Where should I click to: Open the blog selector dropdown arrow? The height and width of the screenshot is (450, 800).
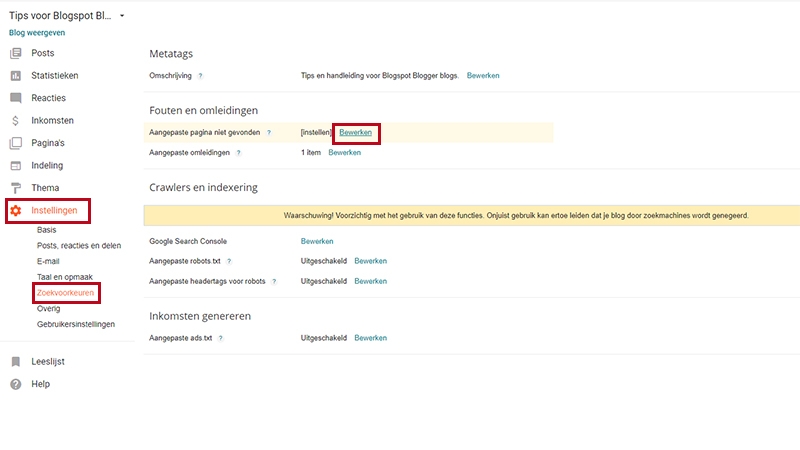(x=122, y=16)
